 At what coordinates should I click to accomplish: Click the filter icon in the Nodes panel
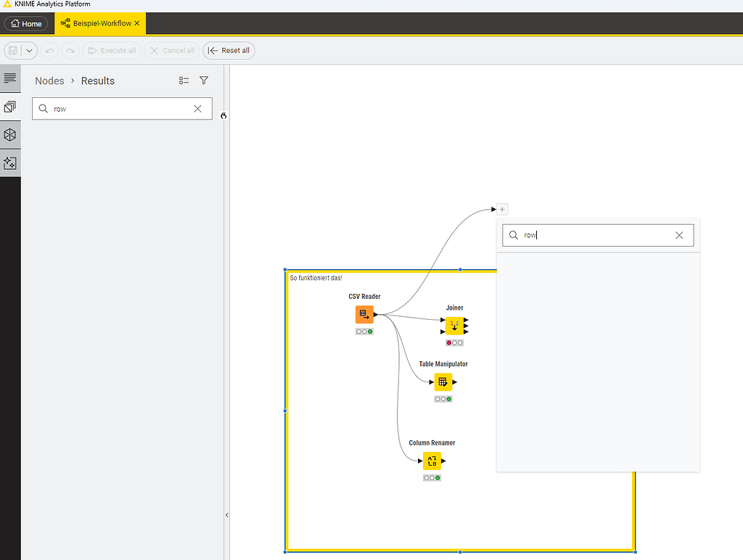[204, 81]
